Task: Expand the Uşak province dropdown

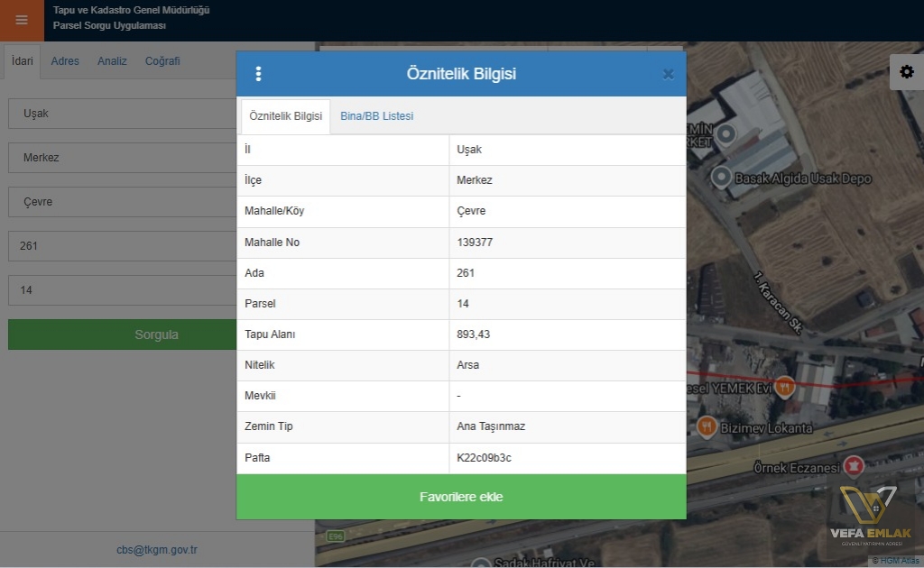Action: (x=123, y=114)
